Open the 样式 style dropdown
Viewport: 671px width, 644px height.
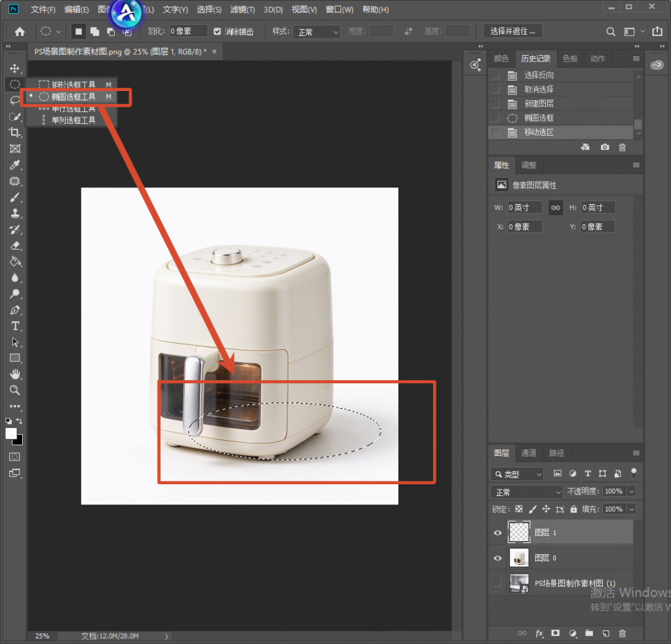(316, 31)
